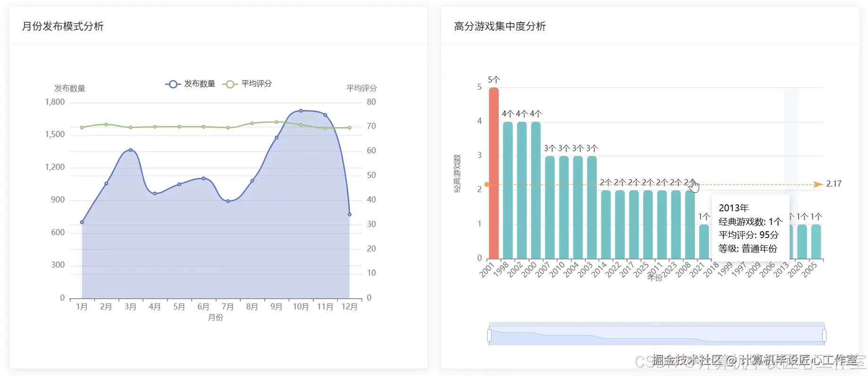The width and height of the screenshot is (868, 377).
Task: Click the orange average line start dot
Action: pos(487,184)
